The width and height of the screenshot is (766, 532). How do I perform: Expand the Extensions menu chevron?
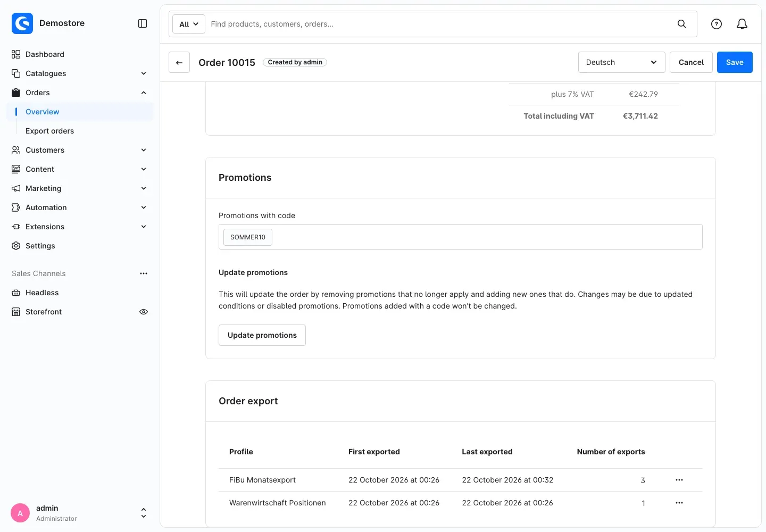(x=144, y=227)
